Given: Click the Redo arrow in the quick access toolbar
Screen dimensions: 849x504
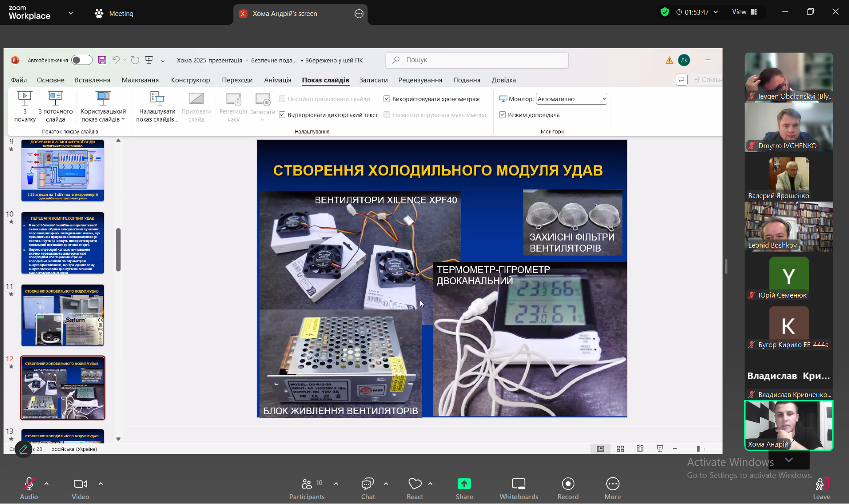Looking at the screenshot, I should (x=135, y=60).
